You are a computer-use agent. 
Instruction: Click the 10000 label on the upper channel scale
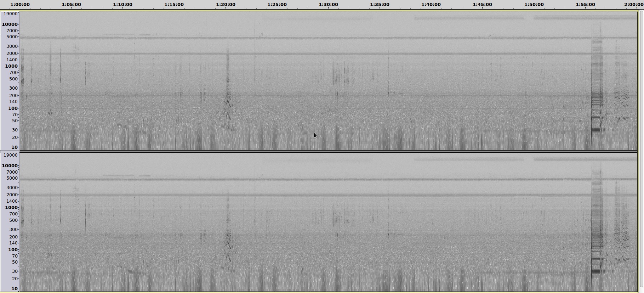pyautogui.click(x=10, y=24)
